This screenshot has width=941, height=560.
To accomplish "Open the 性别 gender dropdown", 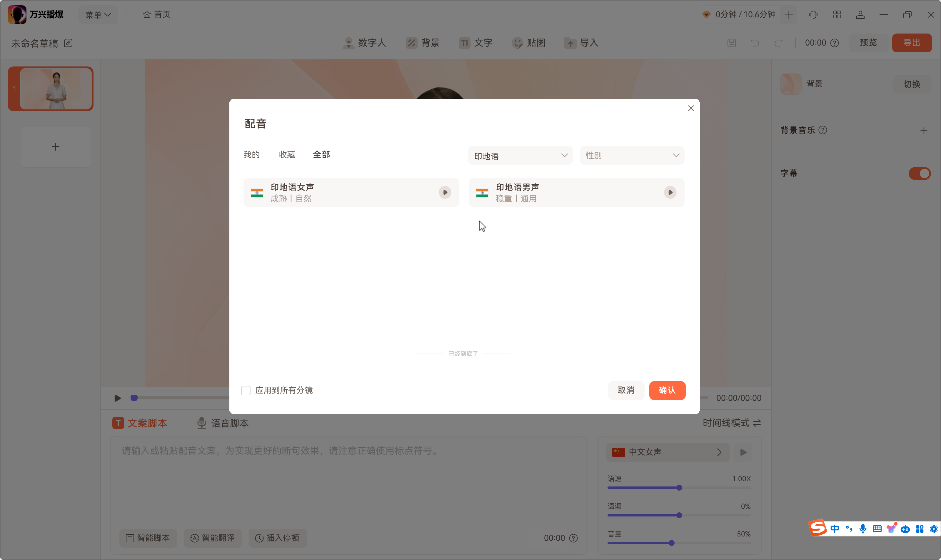I will click(x=631, y=155).
